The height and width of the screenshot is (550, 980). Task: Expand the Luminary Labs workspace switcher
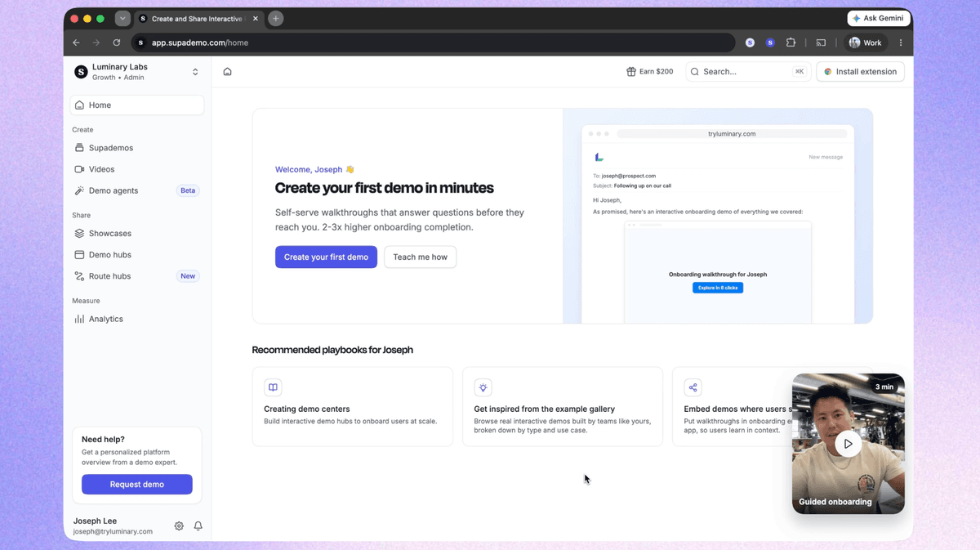(195, 72)
